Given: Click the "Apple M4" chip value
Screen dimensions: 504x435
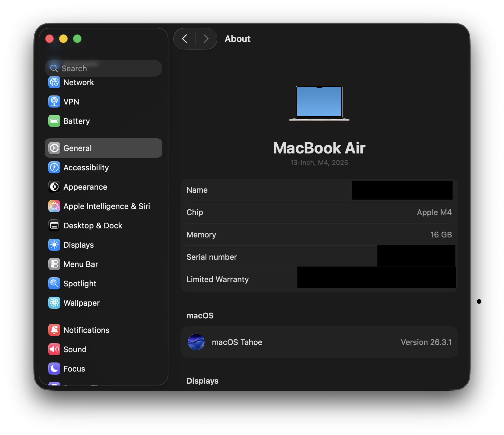Looking at the screenshot, I should coord(434,212).
